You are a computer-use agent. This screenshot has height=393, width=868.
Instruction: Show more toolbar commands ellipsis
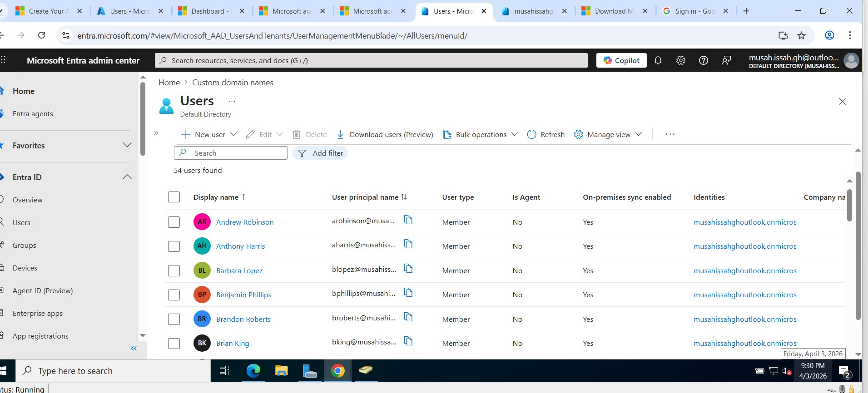coord(670,134)
